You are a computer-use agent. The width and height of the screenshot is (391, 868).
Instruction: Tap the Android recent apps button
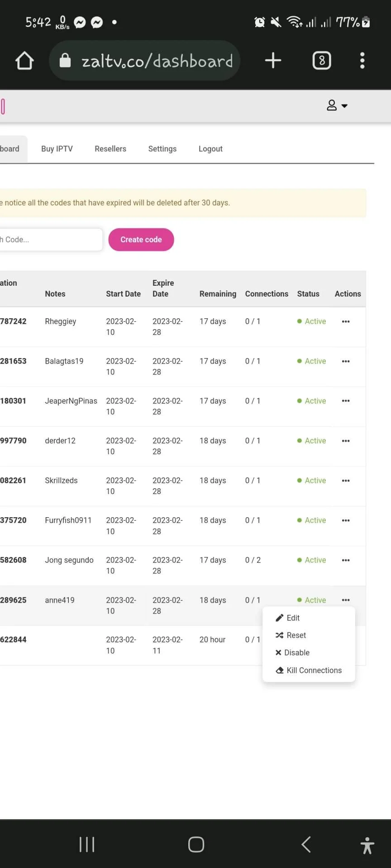[87, 844]
